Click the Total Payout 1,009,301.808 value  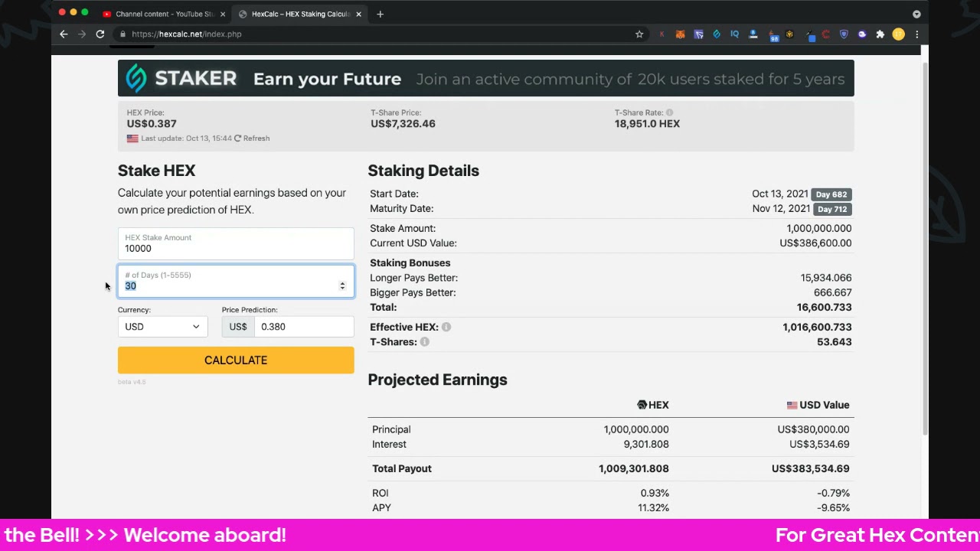point(634,468)
